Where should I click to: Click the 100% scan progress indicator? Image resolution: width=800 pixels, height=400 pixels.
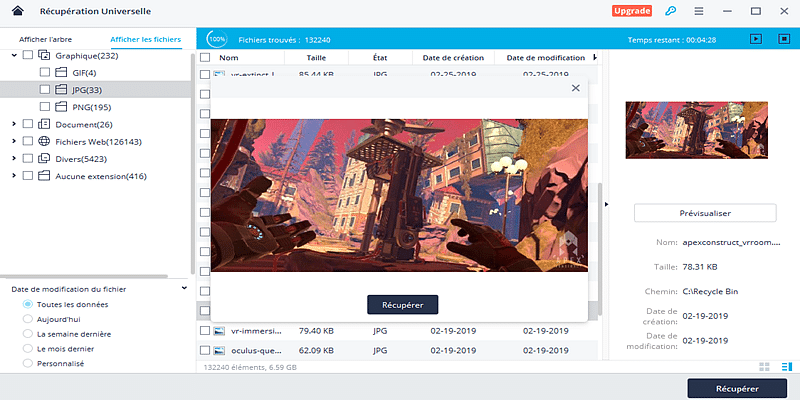217,39
